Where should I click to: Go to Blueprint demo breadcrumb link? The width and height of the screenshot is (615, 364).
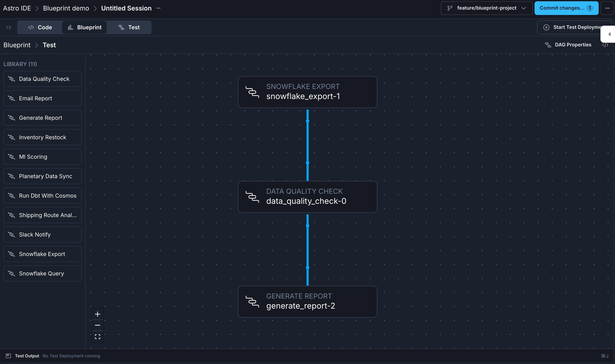(66, 8)
